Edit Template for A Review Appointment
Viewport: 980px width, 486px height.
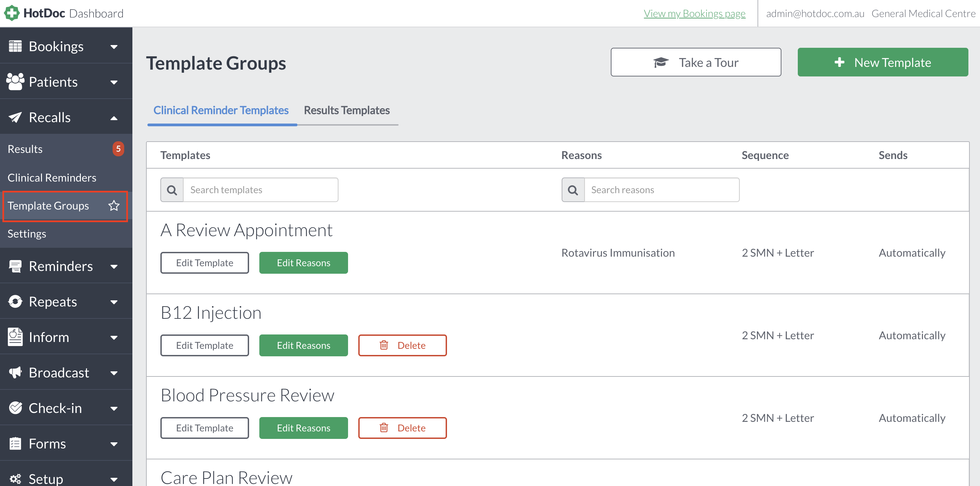(205, 262)
